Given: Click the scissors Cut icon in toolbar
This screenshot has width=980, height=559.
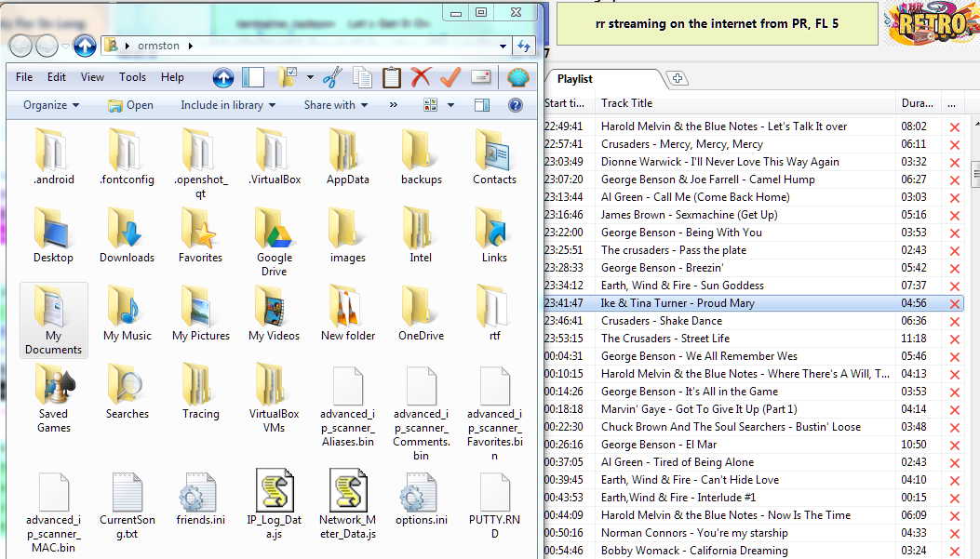Looking at the screenshot, I should [x=332, y=77].
